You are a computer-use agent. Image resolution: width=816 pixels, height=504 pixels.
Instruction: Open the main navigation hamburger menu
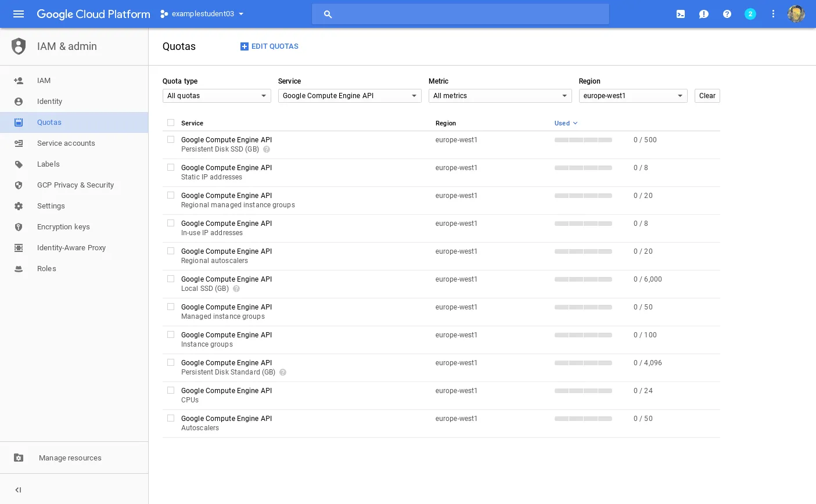[x=19, y=14]
